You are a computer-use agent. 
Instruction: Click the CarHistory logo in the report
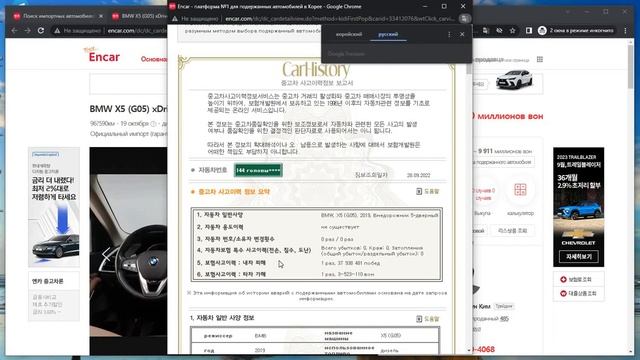point(316,69)
